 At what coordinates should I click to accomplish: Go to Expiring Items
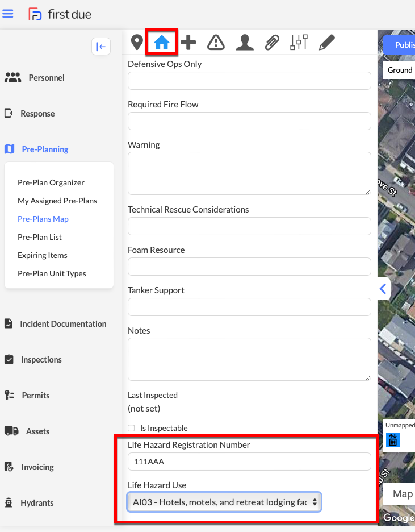click(43, 255)
